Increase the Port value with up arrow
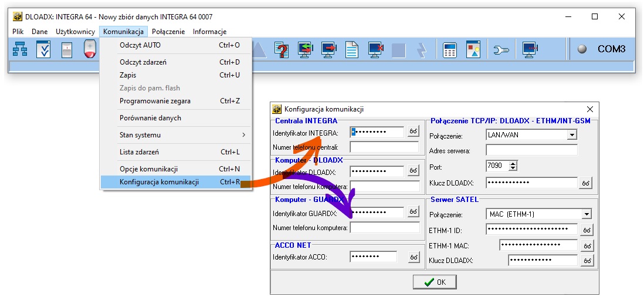Screen dimensions: 644x300 tap(513, 164)
